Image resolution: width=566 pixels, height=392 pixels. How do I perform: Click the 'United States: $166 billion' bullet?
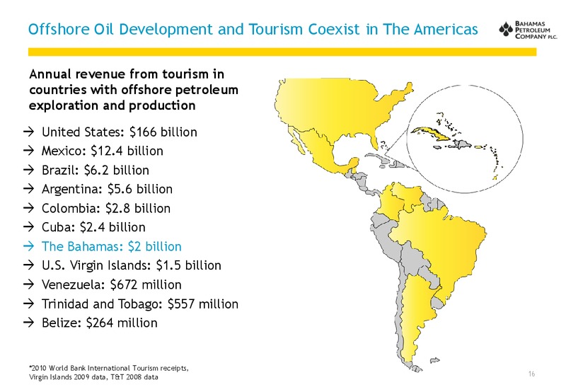tap(119, 132)
